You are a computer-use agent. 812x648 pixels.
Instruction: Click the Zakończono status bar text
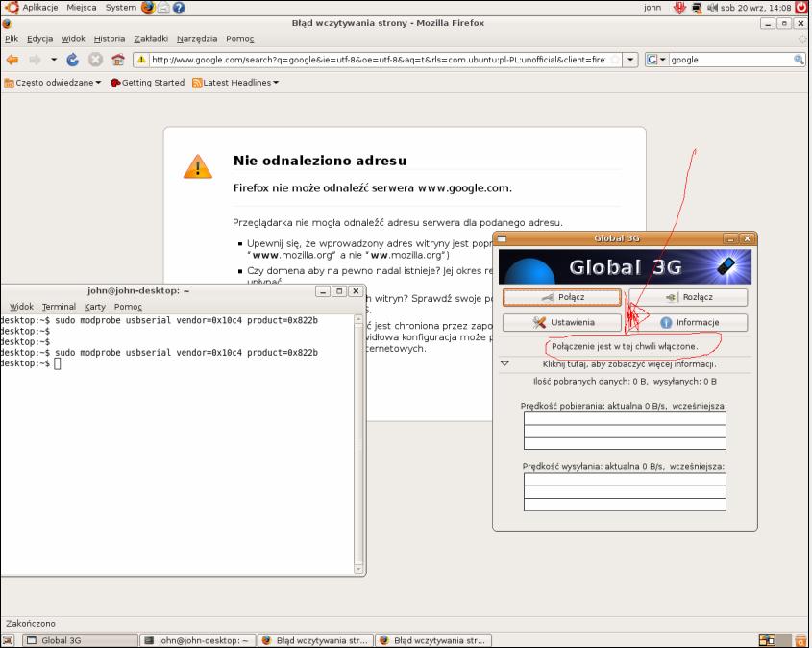(31, 623)
